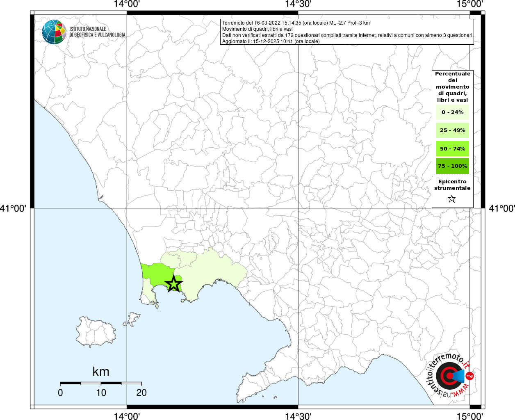Select the 0 - 24% legend swatch
Image resolution: width=515 pixels, height=420 pixels.
(x=453, y=112)
